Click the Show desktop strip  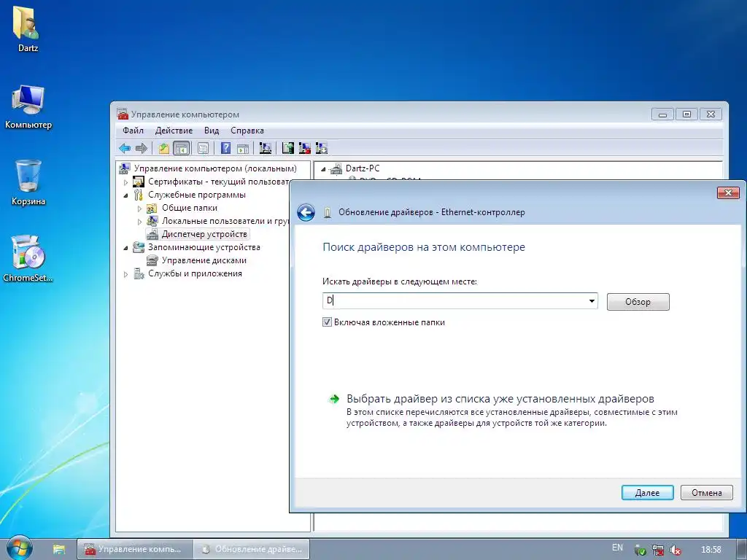click(x=743, y=549)
